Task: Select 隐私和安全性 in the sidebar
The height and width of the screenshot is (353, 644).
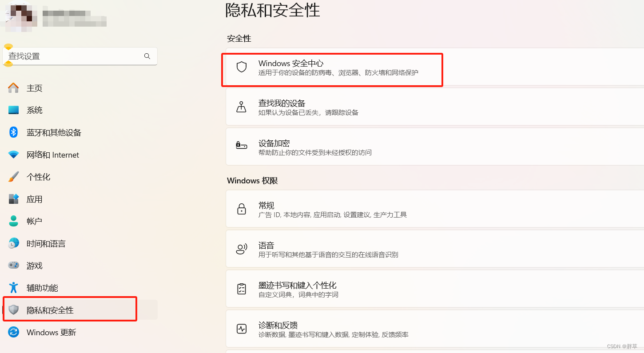Action: (x=80, y=310)
